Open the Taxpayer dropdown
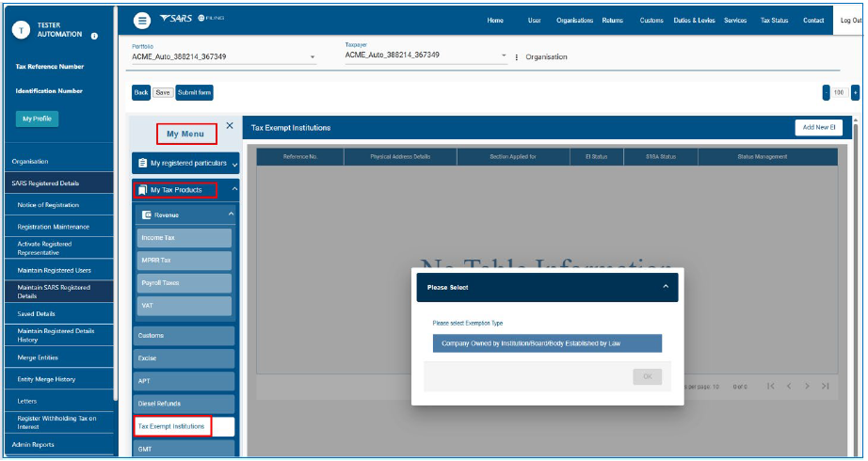 point(504,56)
